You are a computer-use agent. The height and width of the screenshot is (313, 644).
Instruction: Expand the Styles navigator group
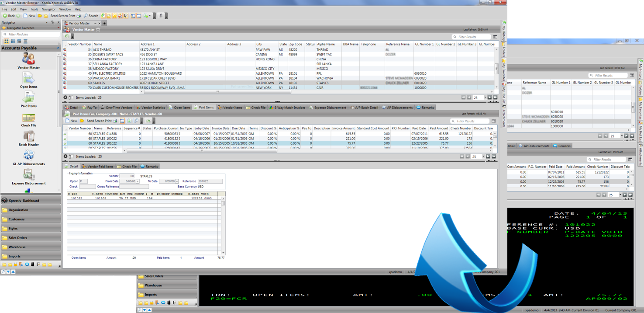31,228
